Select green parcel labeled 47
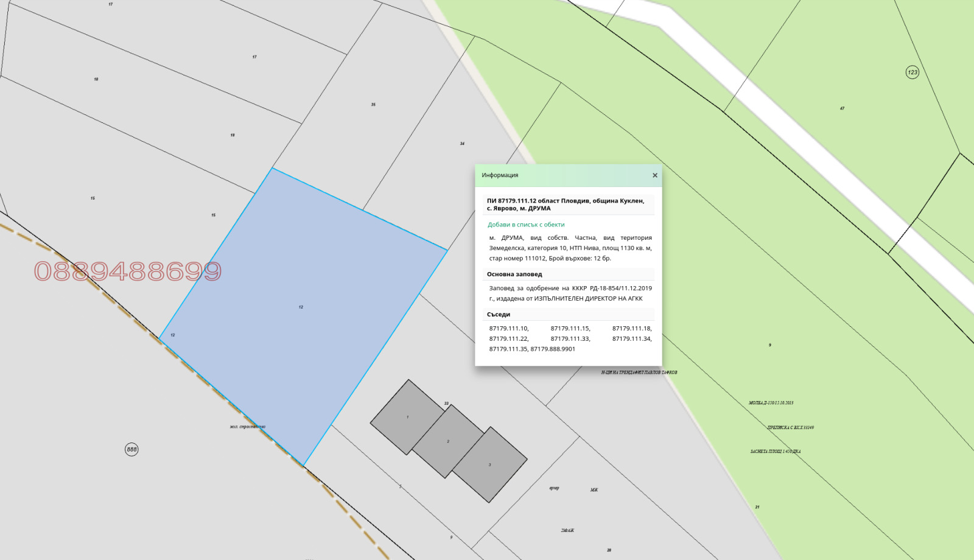This screenshot has height=560, width=974. pos(842,109)
